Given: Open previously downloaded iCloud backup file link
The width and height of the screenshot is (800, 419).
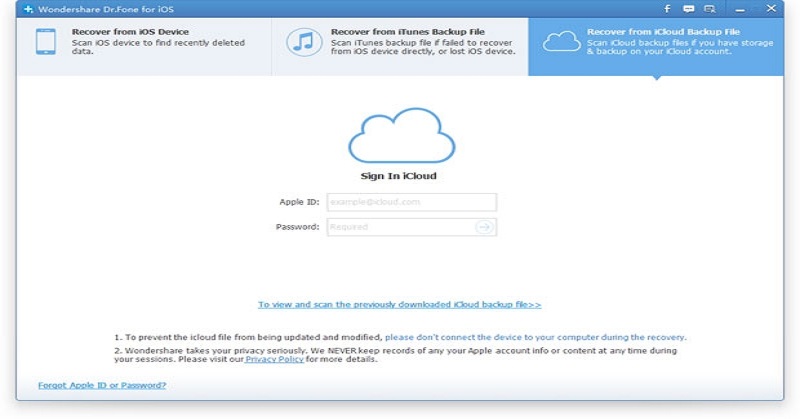Looking at the screenshot, I should point(399,305).
